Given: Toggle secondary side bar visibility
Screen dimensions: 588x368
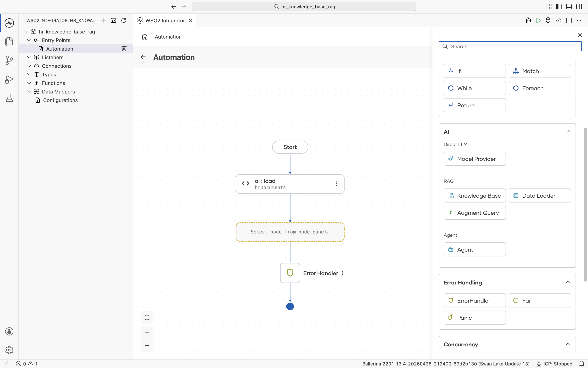Looking at the screenshot, I should point(579,7).
